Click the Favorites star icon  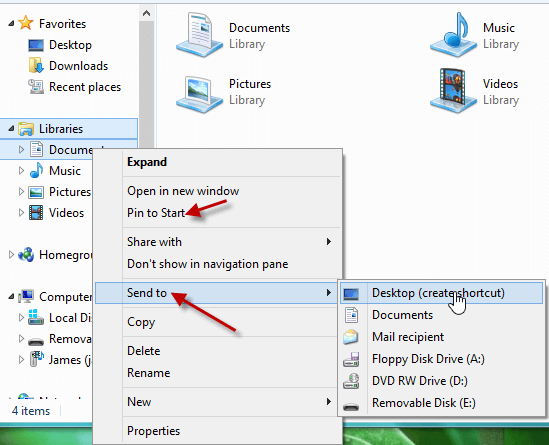tap(26, 23)
